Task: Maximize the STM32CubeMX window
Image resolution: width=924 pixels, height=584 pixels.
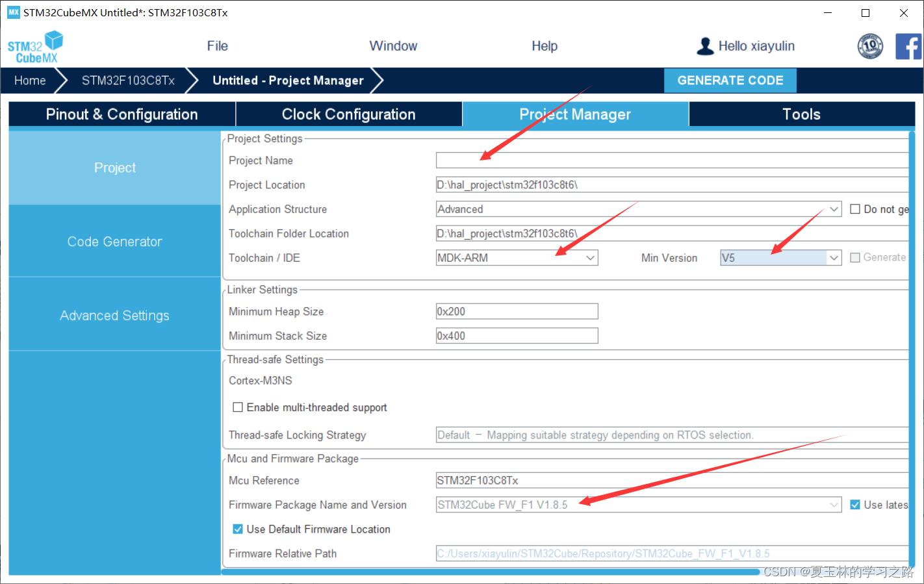Action: pyautogui.click(x=866, y=12)
